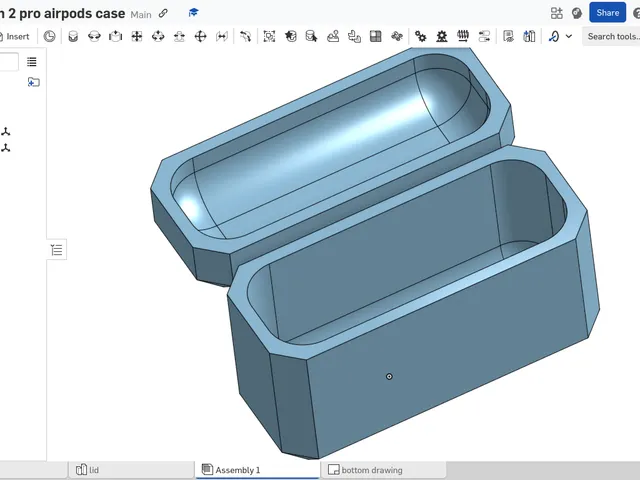This screenshot has width=640, height=480.
Task: Click the round clock-style icon beside Insert
Action: 49,36
